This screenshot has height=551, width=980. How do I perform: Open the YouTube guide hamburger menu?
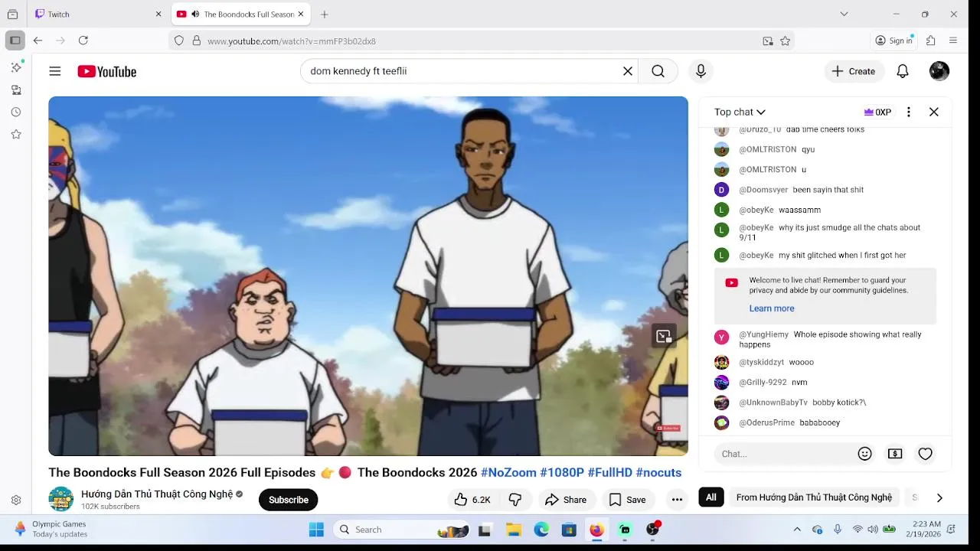55,71
